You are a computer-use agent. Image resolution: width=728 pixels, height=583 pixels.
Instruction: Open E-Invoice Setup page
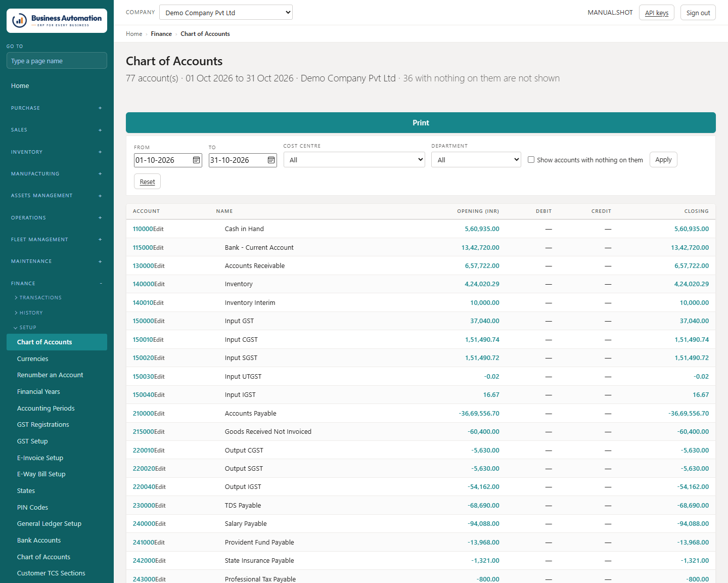pyautogui.click(x=40, y=458)
